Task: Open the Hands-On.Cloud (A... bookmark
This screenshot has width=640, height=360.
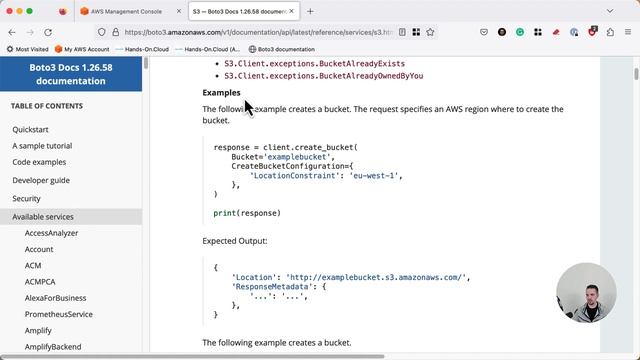Action: click(208, 49)
